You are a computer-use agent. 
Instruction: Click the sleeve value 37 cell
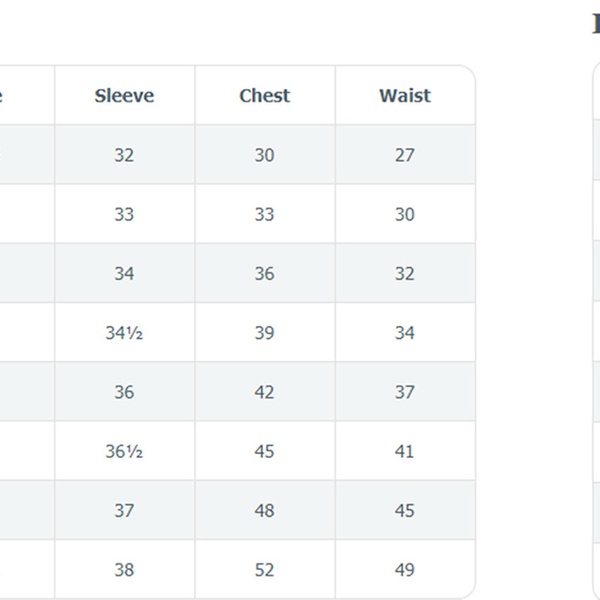(124, 510)
